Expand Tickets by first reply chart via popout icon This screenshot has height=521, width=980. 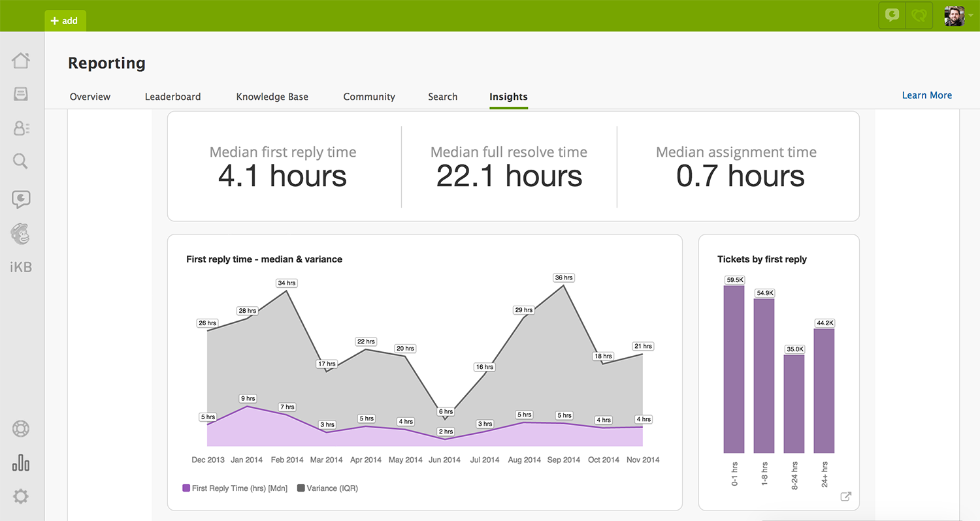point(845,497)
